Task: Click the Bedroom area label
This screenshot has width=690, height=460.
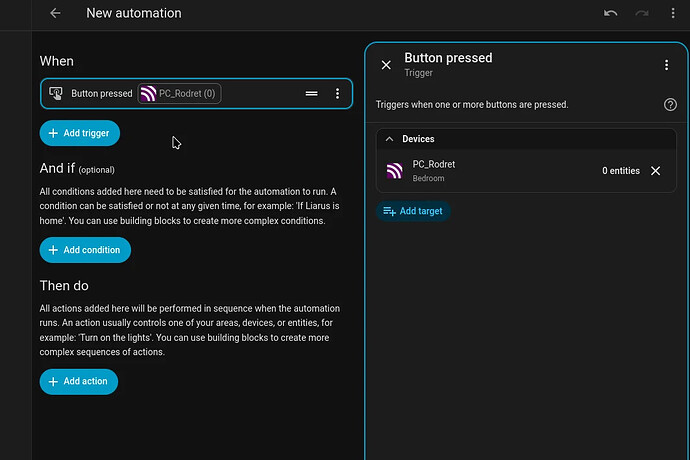Action: click(x=428, y=178)
